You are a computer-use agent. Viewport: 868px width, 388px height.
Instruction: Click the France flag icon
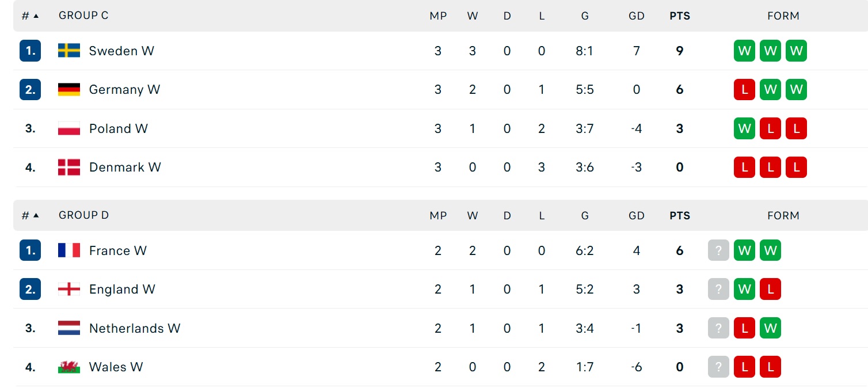tap(69, 250)
